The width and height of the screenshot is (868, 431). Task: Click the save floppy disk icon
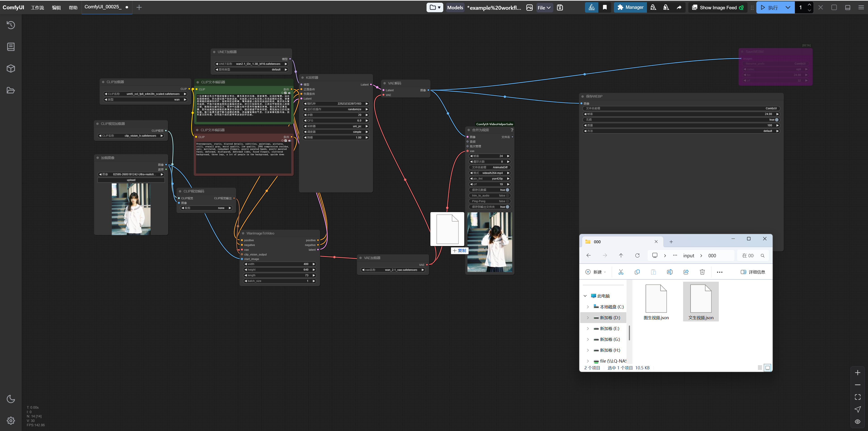click(x=560, y=7)
